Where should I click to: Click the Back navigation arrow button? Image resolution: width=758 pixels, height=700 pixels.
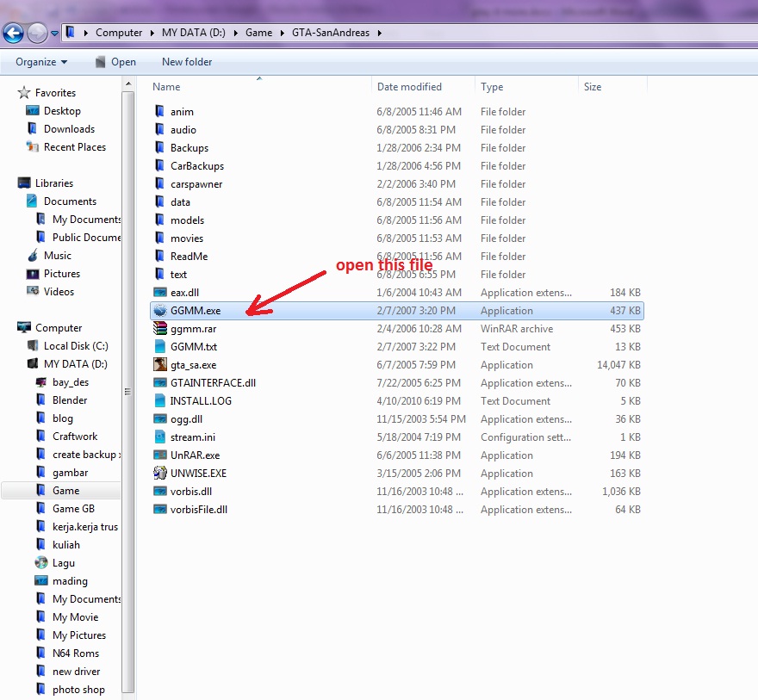pos(13,34)
